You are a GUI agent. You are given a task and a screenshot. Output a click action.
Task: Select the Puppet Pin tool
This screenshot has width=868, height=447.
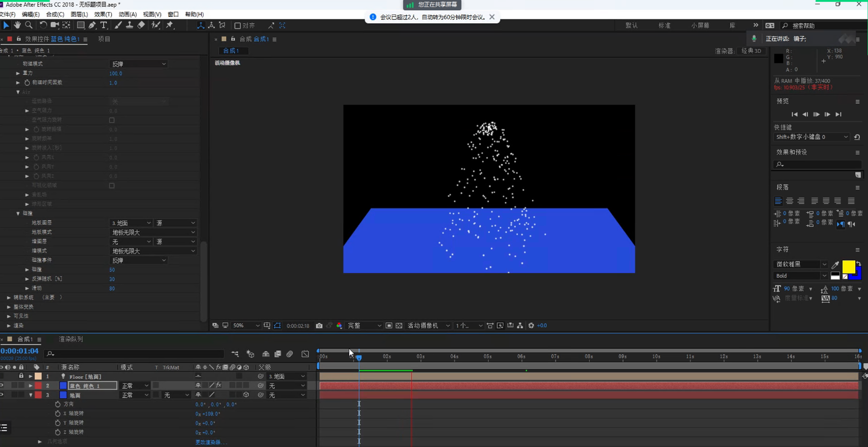pos(170,25)
